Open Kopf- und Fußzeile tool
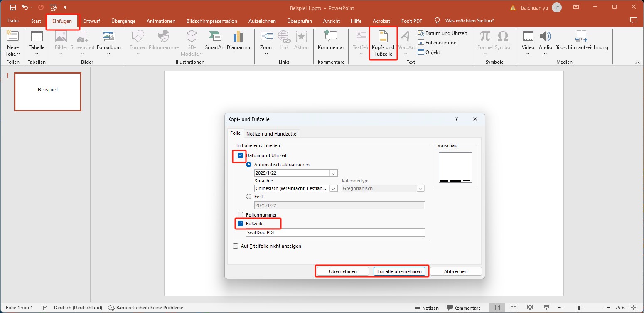 point(383,43)
